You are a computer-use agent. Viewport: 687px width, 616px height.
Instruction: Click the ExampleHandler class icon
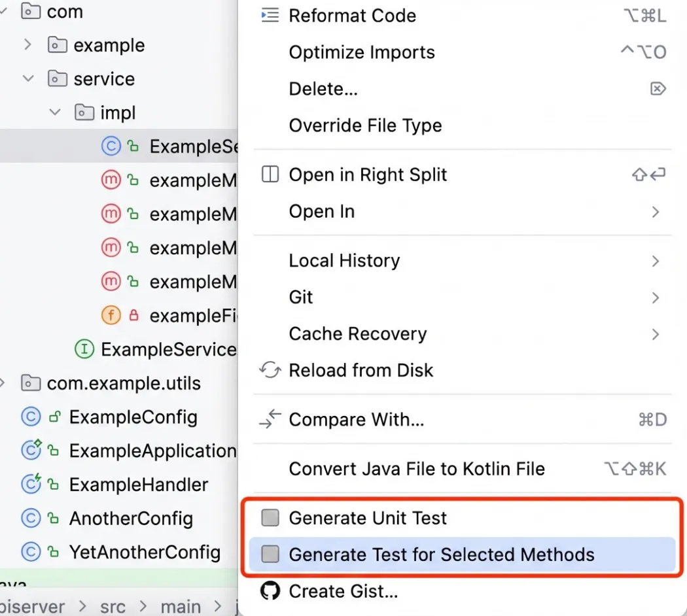pos(31,485)
